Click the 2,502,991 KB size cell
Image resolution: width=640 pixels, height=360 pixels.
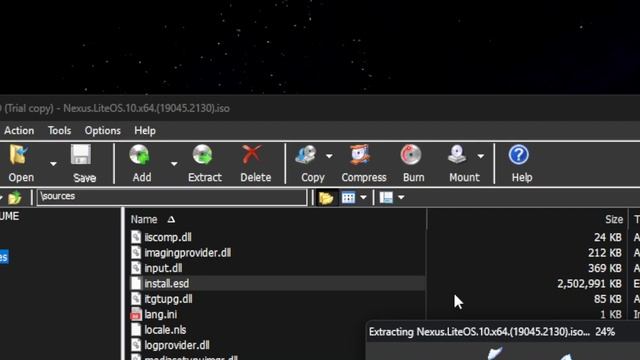589,284
